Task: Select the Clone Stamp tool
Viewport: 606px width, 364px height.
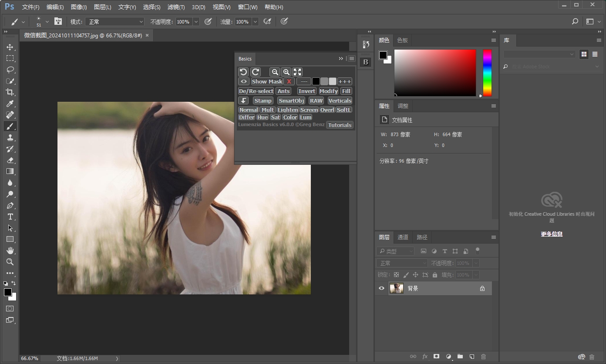Action: (x=10, y=137)
